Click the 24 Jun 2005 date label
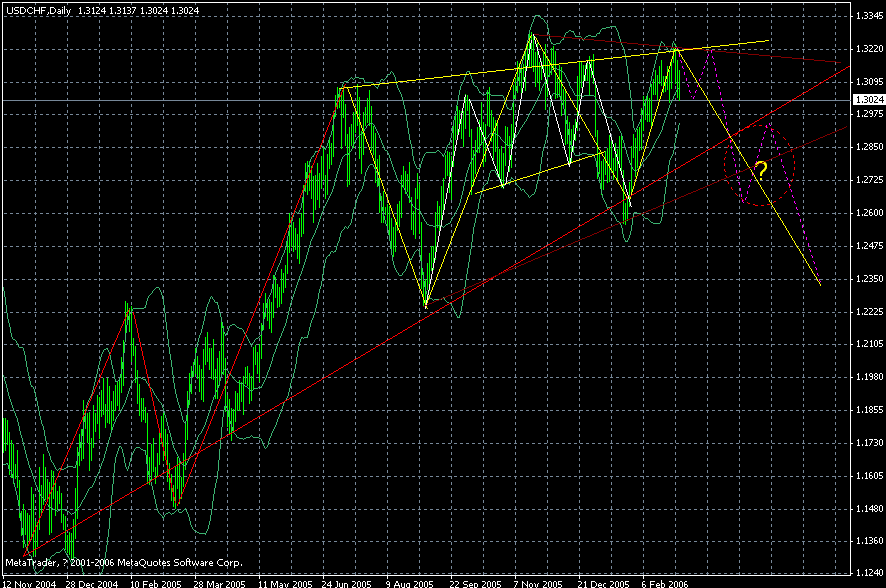 (x=347, y=583)
